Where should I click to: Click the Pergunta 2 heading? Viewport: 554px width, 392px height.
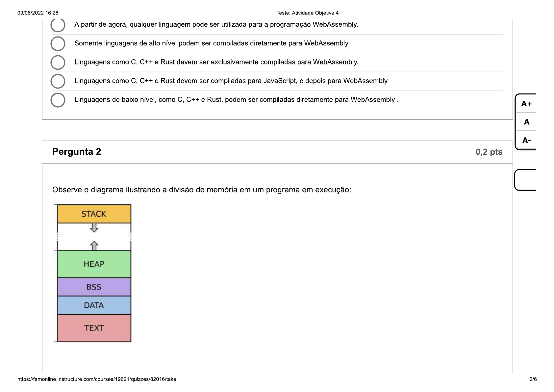77,152
